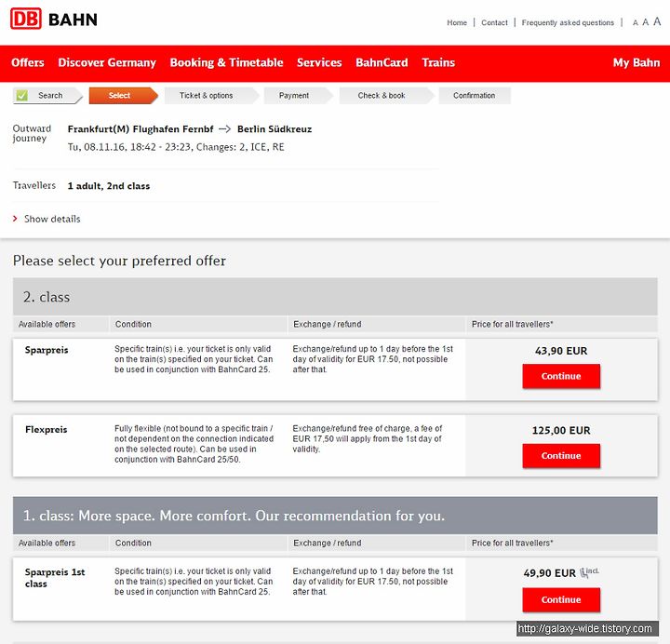This screenshot has height=644, width=670.
Task: Click the green checkmark on Search step
Action: [x=21, y=95]
